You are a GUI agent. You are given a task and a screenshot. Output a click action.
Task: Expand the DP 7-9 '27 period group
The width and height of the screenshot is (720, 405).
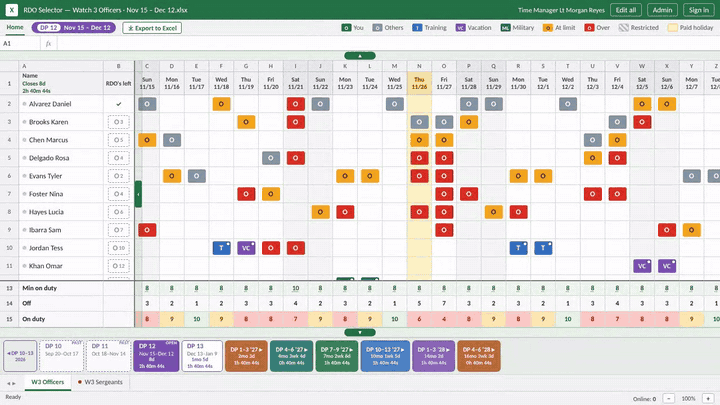tap(337, 356)
